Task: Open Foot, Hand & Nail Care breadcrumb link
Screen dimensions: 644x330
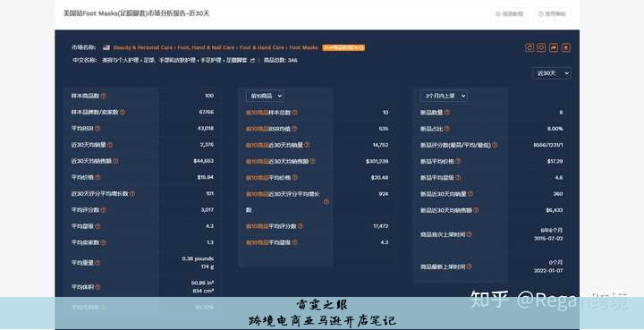Action: point(207,47)
